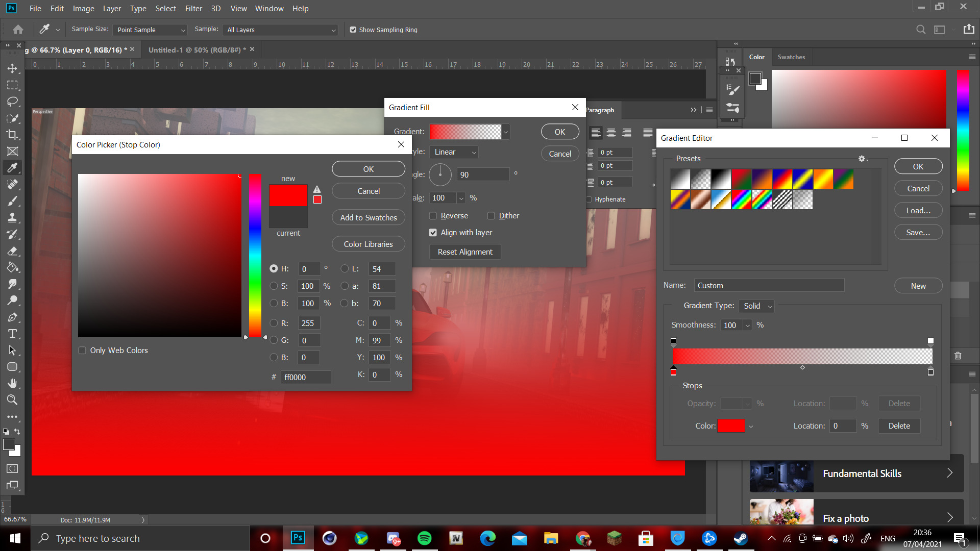The image size is (980, 551).
Task: Toggle Only Web Colors checkbox
Action: [x=82, y=350]
